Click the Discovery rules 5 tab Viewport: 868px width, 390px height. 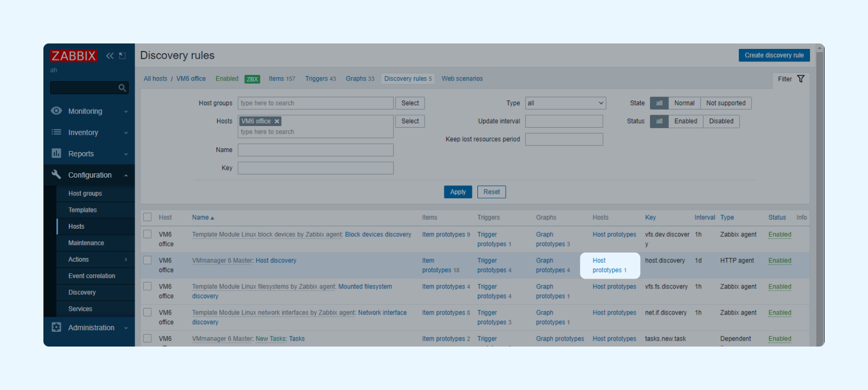[x=408, y=79]
